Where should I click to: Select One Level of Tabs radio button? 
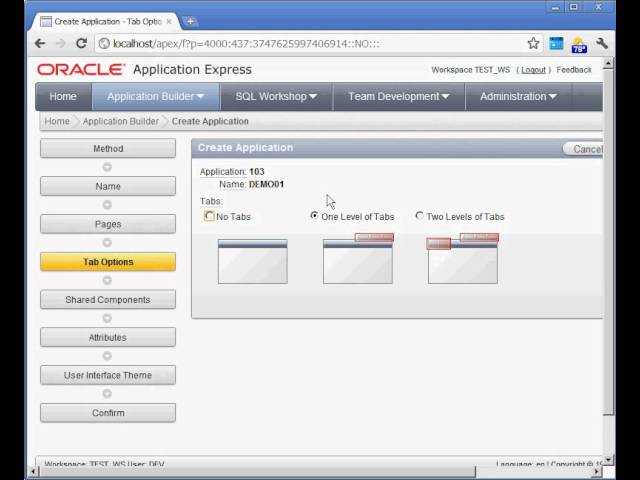coord(314,215)
